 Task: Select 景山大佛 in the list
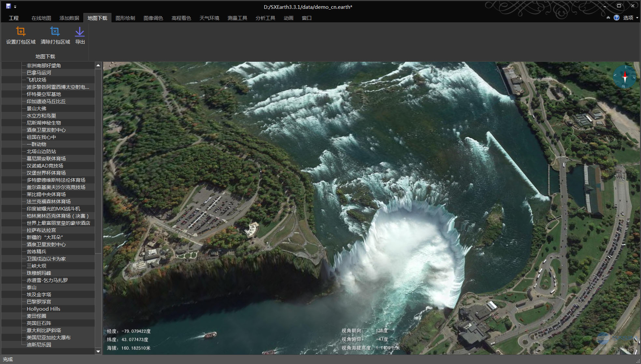click(36, 108)
